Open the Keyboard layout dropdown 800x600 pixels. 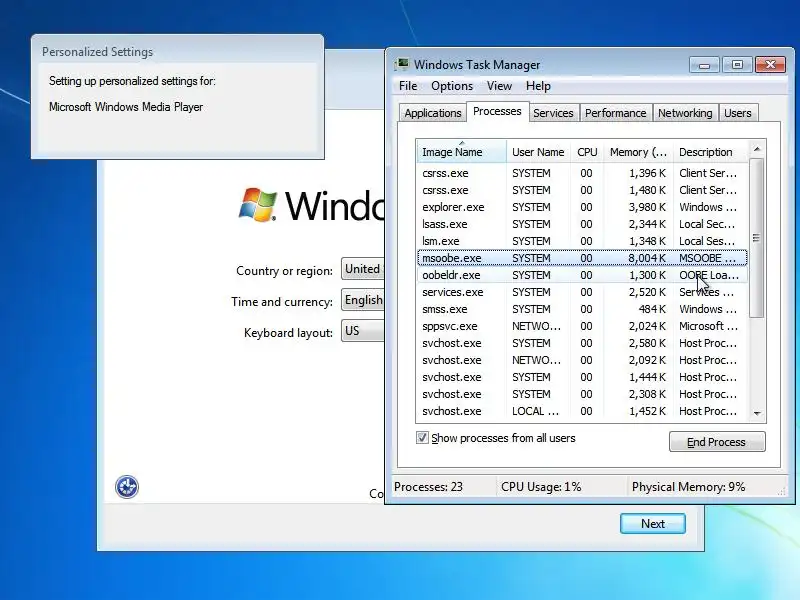click(363, 331)
